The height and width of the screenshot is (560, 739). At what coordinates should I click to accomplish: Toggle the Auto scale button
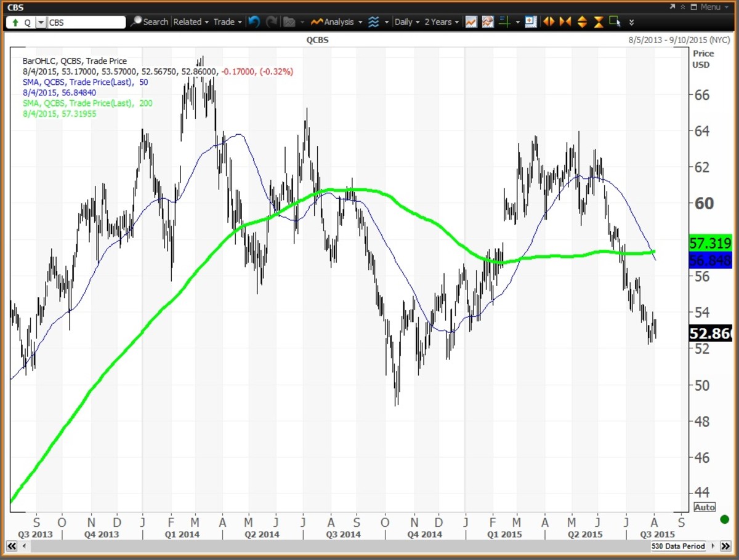coord(705,507)
